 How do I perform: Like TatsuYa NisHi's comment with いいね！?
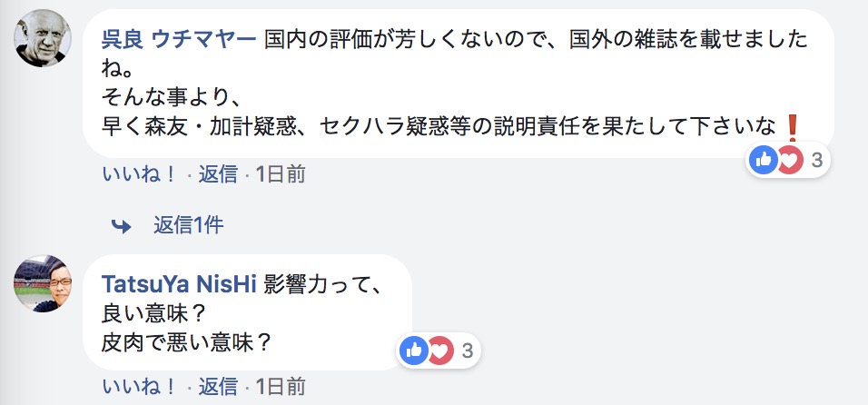pyautogui.click(x=139, y=386)
